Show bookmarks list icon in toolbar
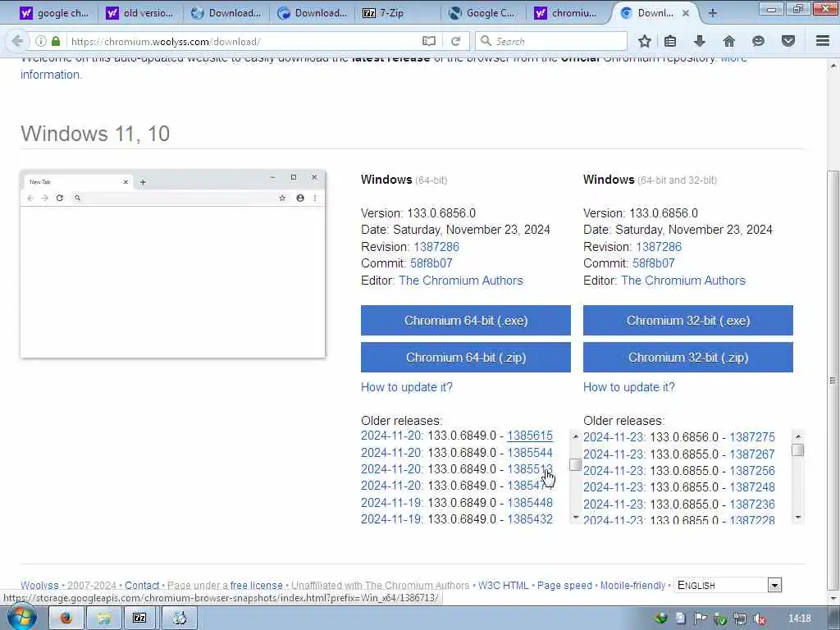The width and height of the screenshot is (840, 630). coord(670,41)
